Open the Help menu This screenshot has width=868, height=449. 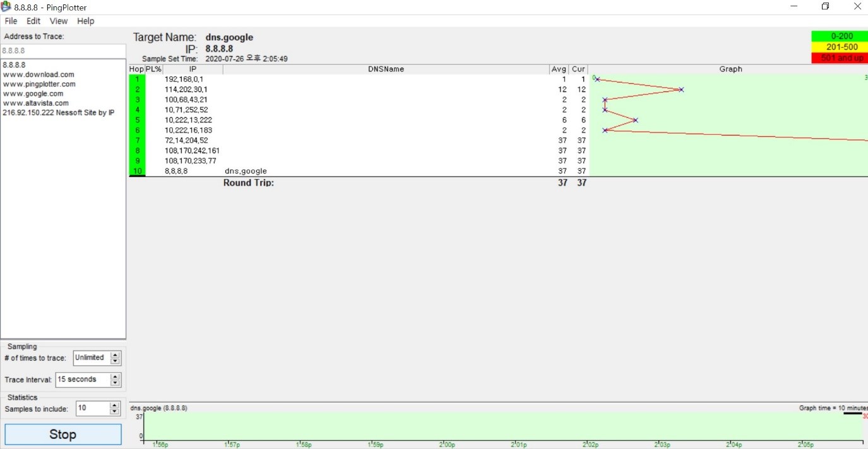86,21
